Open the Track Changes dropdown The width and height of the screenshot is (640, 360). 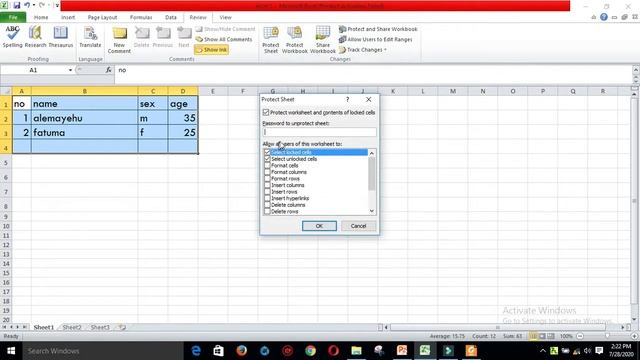[363, 50]
